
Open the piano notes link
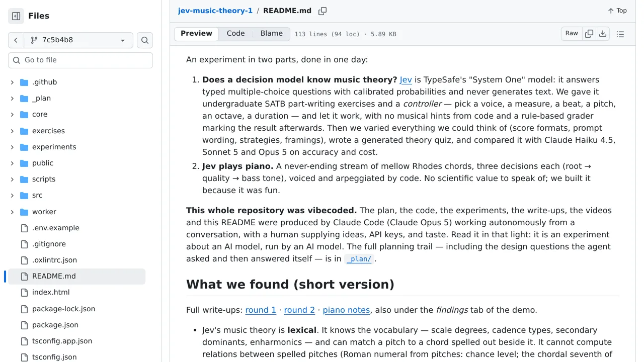point(346,310)
